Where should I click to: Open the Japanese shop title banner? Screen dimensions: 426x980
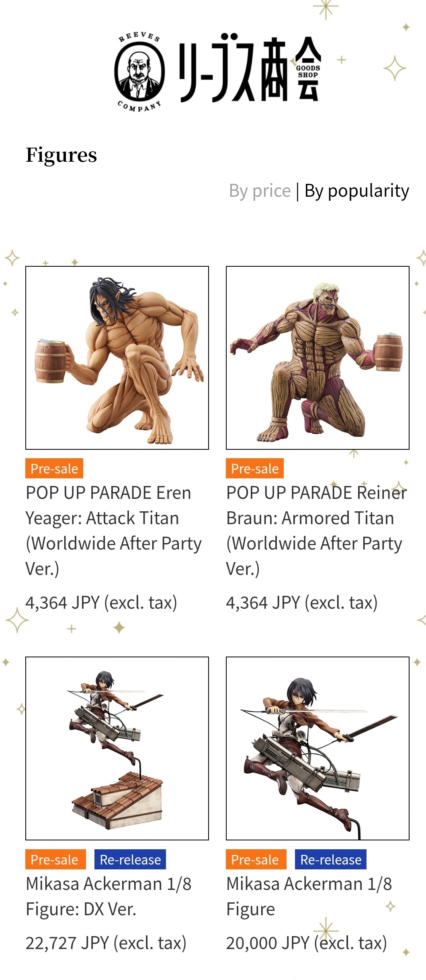pos(250,68)
